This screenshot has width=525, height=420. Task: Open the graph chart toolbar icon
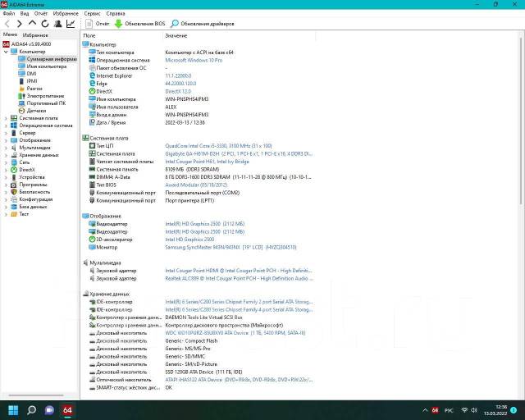[x=71, y=24]
